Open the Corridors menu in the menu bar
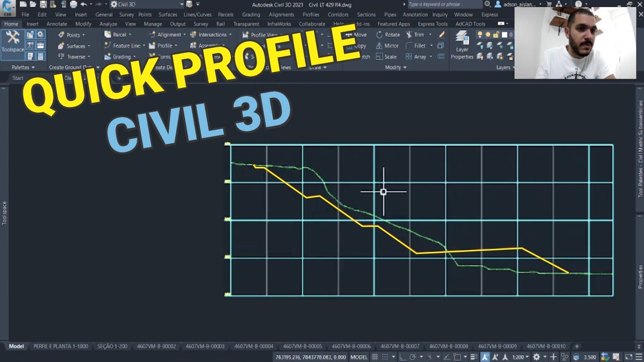644x362 pixels. tap(338, 15)
